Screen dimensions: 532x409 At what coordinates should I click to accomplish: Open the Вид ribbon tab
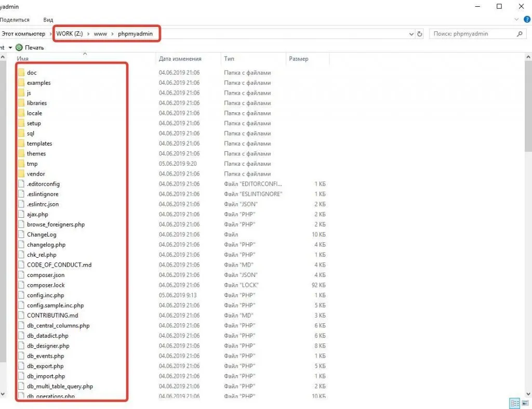coord(48,20)
